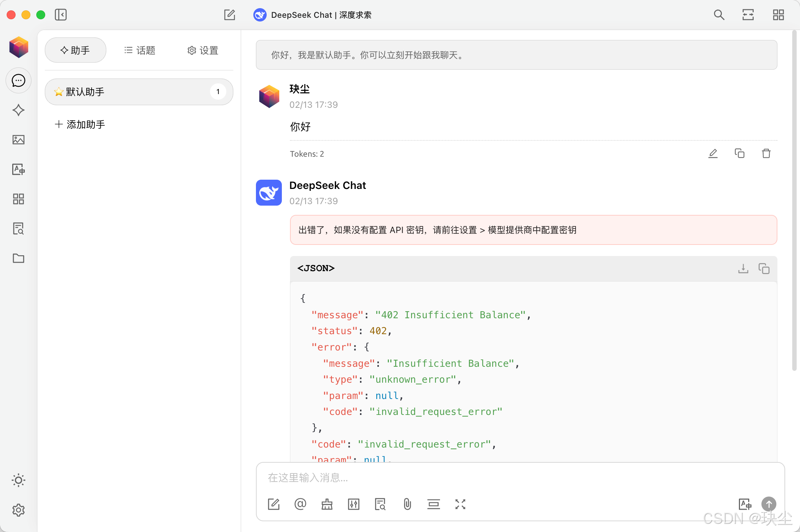Viewport: 800px width, 532px height.
Task: Send message with the arrow button
Action: 769,504
